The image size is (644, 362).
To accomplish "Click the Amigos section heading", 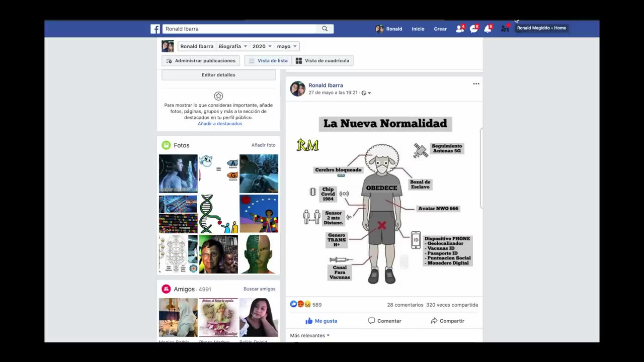I will click(184, 289).
